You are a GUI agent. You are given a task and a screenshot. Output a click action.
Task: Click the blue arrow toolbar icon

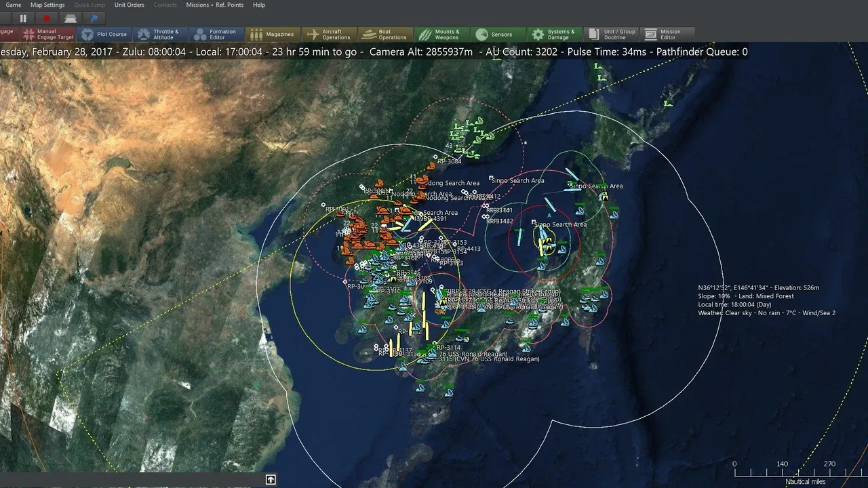pyautogui.click(x=94, y=18)
